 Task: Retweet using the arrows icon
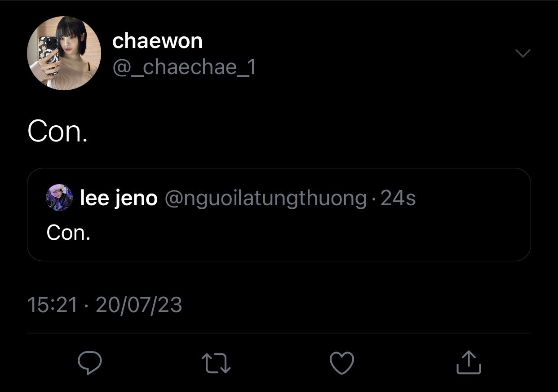[216, 363]
